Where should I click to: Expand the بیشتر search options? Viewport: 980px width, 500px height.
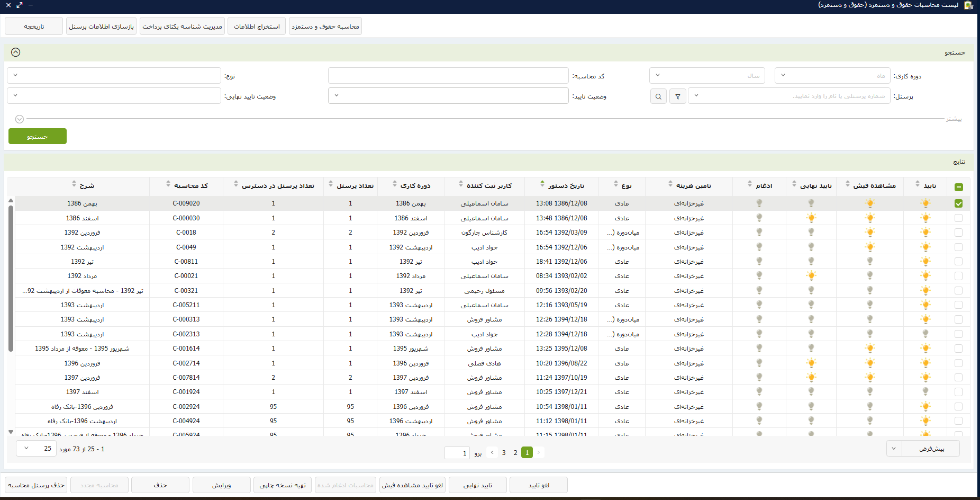click(20, 119)
